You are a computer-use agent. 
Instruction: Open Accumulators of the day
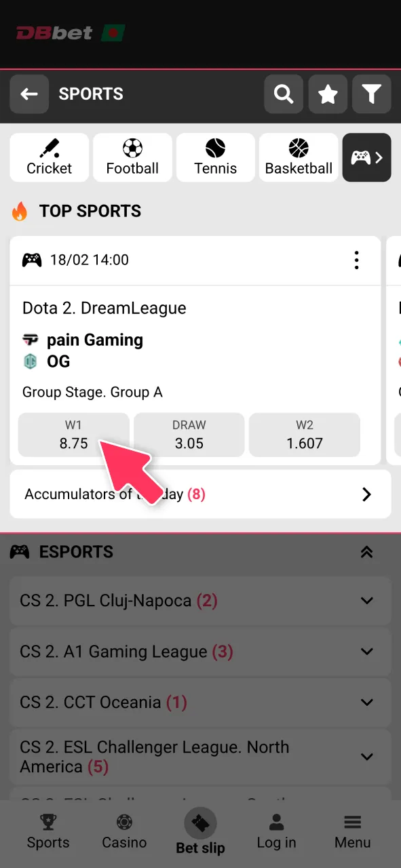pos(200,494)
